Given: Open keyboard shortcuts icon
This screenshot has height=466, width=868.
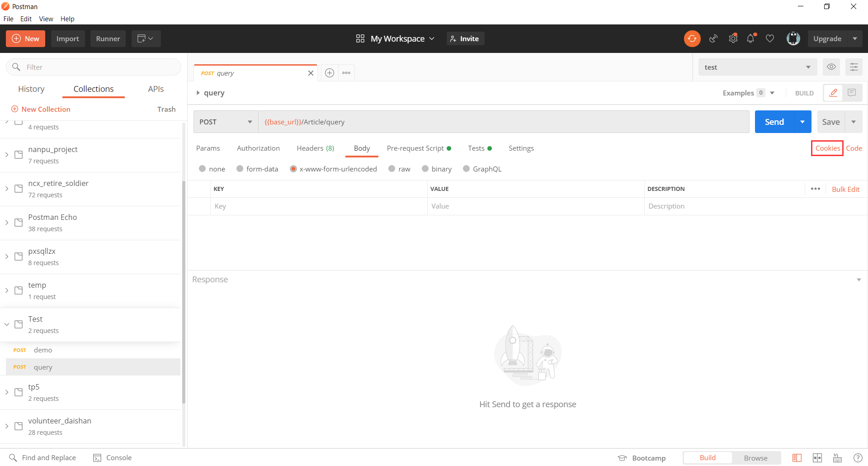Looking at the screenshot, I should pos(838,458).
